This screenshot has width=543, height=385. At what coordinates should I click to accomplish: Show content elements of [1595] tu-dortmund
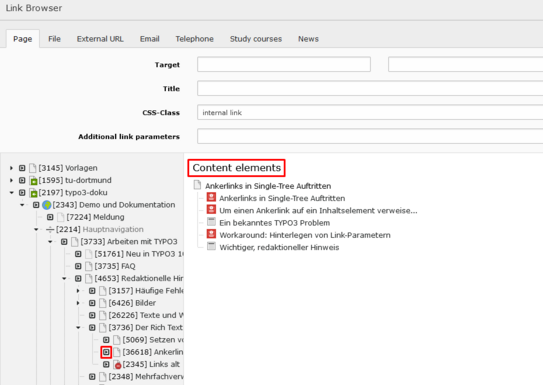point(22,180)
